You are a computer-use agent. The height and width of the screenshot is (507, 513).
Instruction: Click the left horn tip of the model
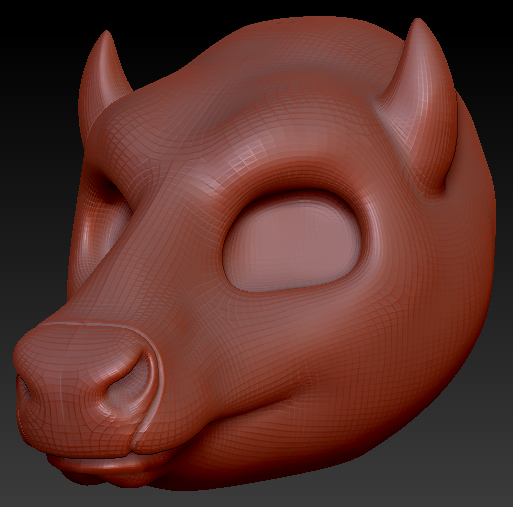(107, 37)
